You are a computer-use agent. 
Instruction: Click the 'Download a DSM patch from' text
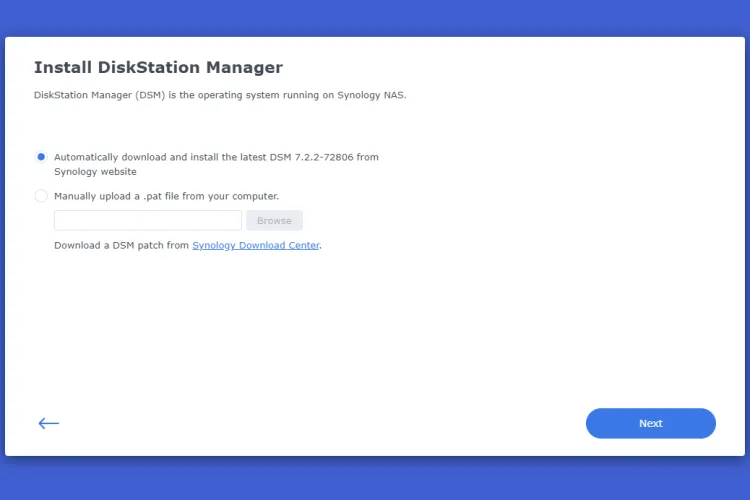click(121, 245)
